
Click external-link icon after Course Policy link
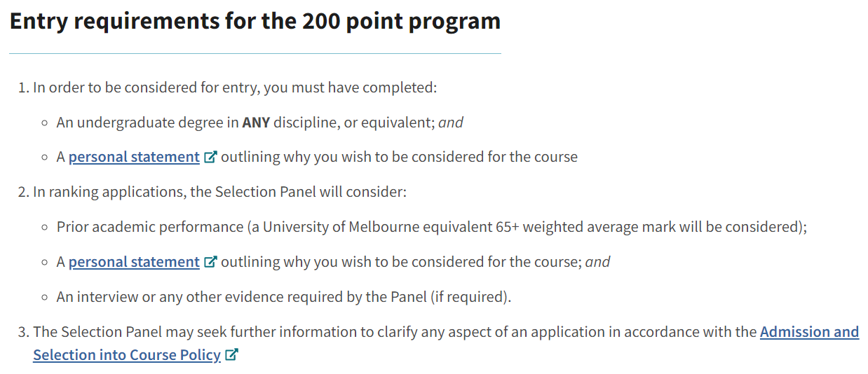(231, 355)
